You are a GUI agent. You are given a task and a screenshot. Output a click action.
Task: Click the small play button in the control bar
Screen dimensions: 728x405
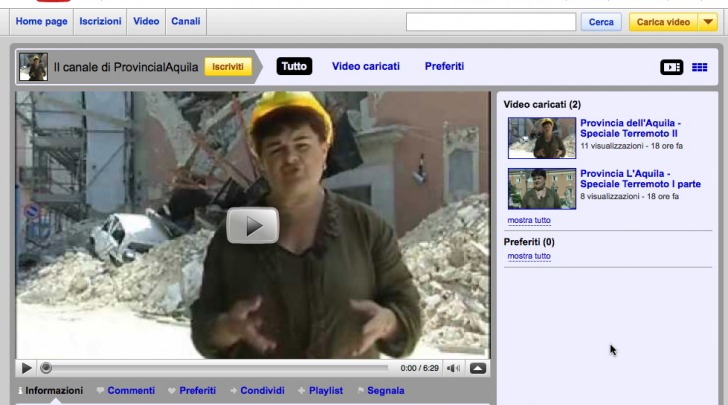[x=26, y=368]
